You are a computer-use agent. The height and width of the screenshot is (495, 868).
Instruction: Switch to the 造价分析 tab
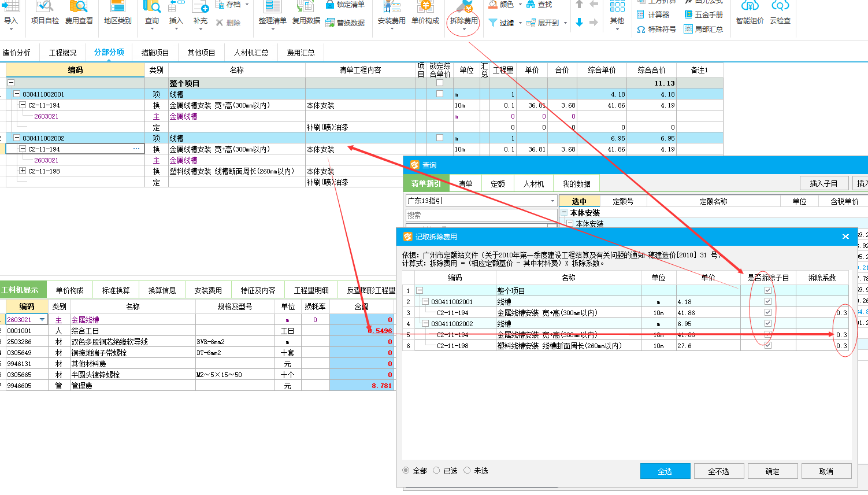tap(16, 53)
